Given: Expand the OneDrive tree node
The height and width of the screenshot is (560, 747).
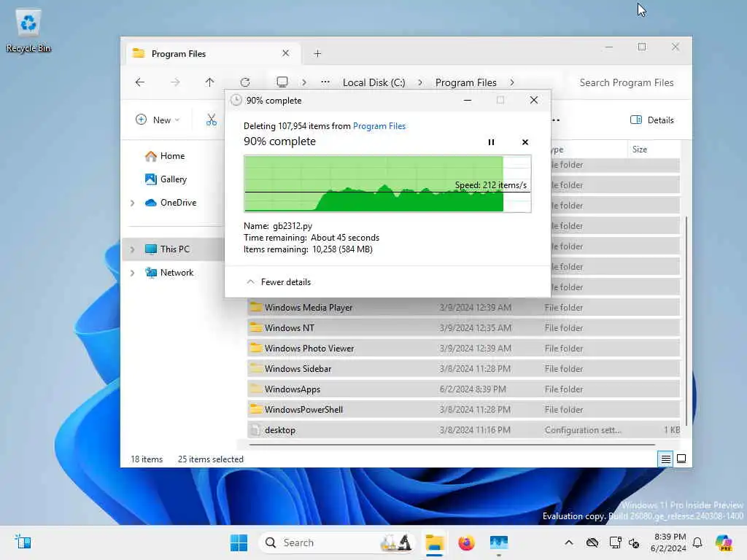Looking at the screenshot, I should [x=132, y=203].
